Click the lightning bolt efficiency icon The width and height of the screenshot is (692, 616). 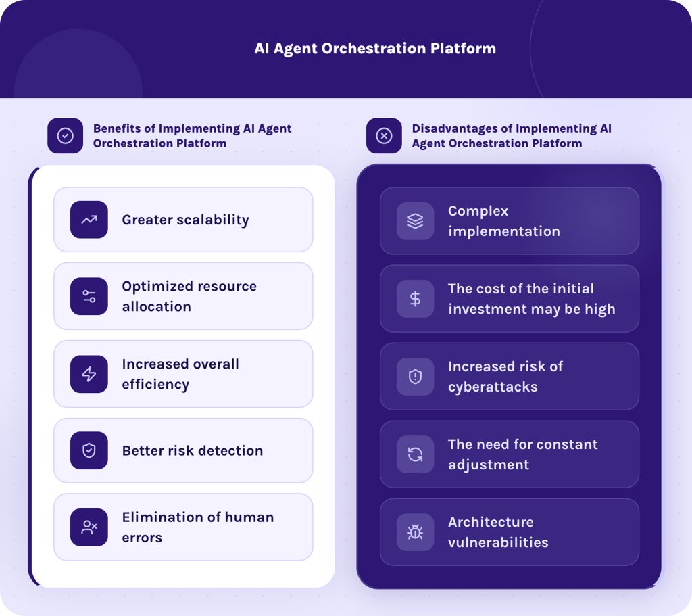(89, 374)
